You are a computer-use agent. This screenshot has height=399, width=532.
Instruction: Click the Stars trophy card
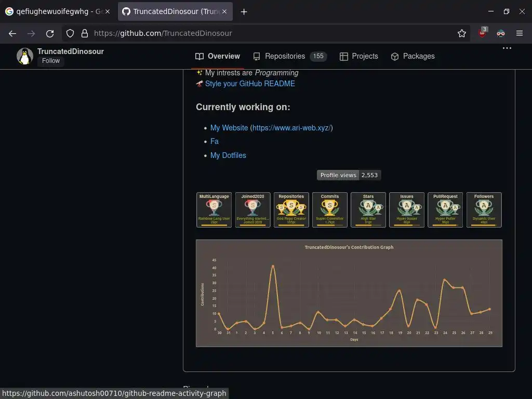368,210
